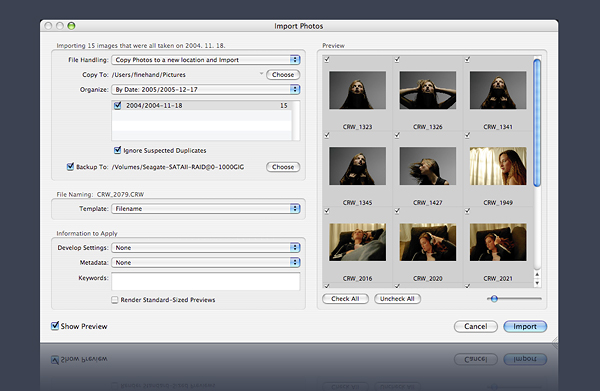This screenshot has height=391, width=600.
Task: Click the Keywords input field
Action: tap(206, 281)
